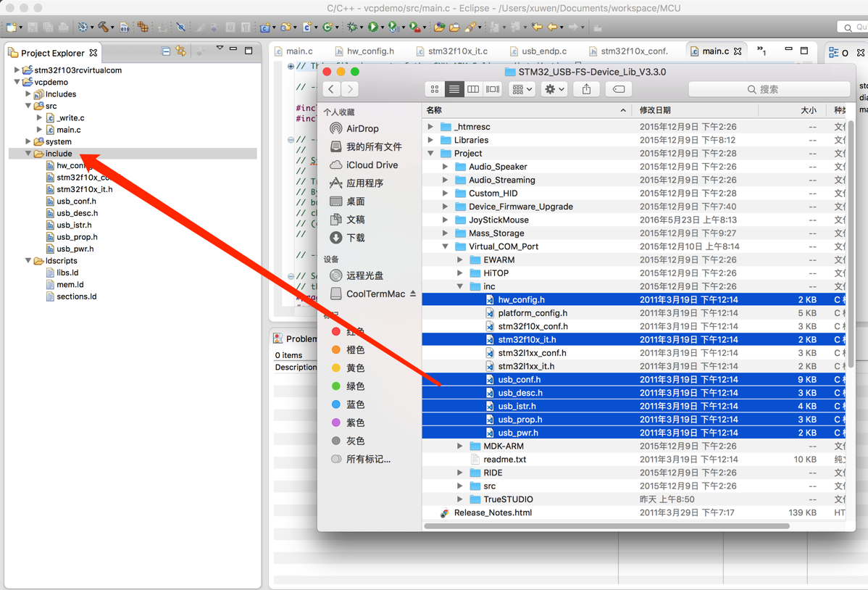Switch Finder to list view

(454, 89)
